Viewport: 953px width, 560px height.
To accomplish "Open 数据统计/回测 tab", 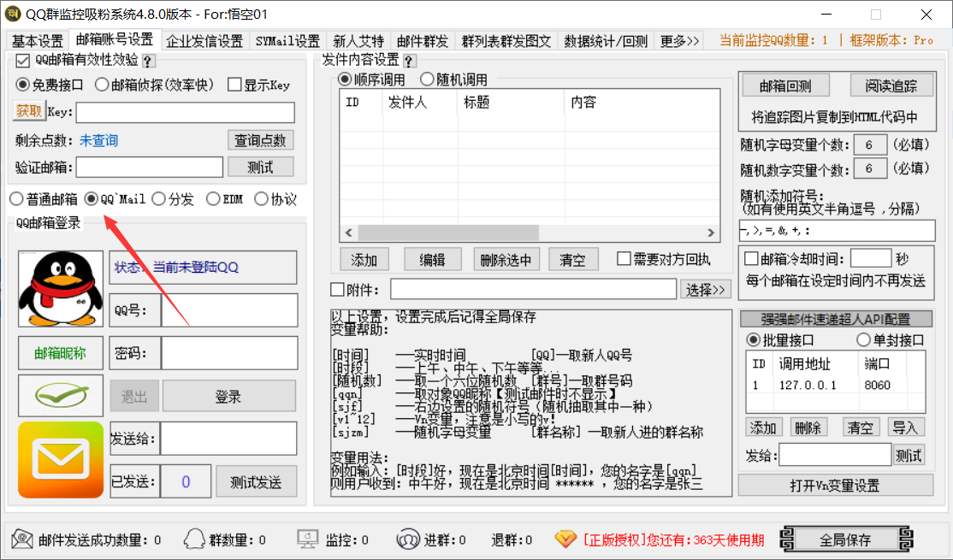I will tap(606, 41).
